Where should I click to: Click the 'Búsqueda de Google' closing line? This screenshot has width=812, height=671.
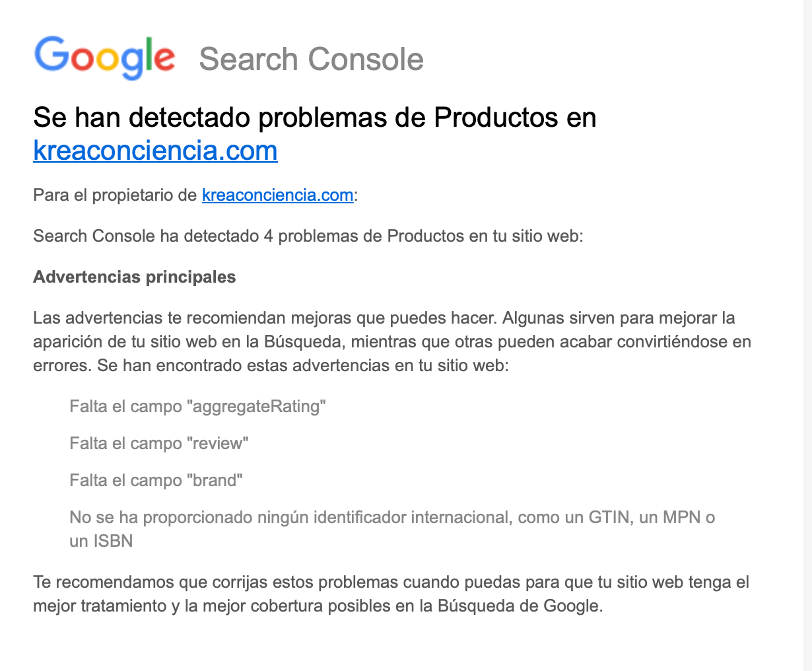318,606
